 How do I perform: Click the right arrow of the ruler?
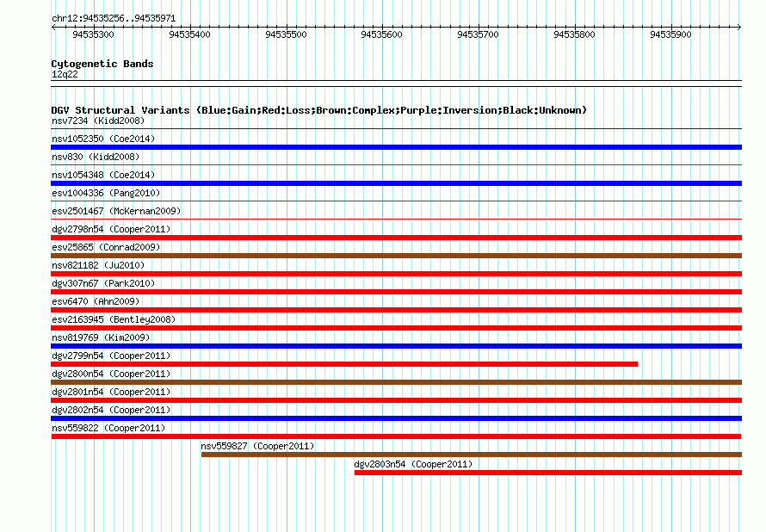[738, 28]
